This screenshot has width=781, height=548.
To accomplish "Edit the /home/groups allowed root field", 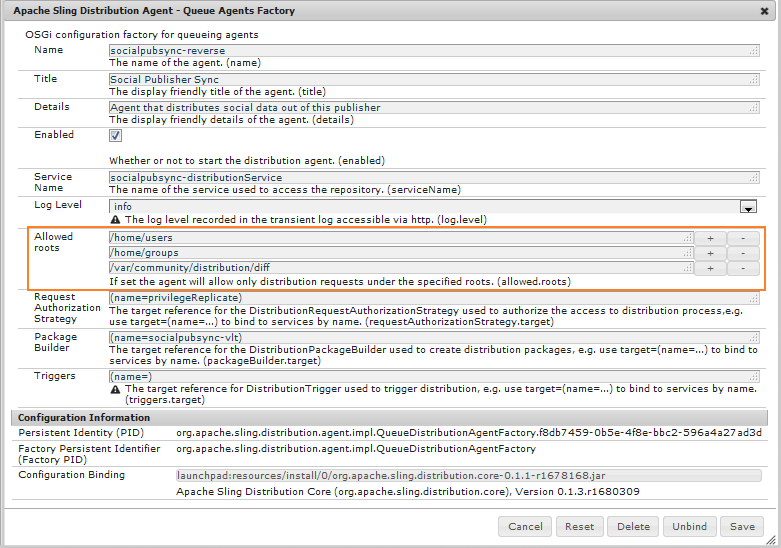I will point(401,253).
